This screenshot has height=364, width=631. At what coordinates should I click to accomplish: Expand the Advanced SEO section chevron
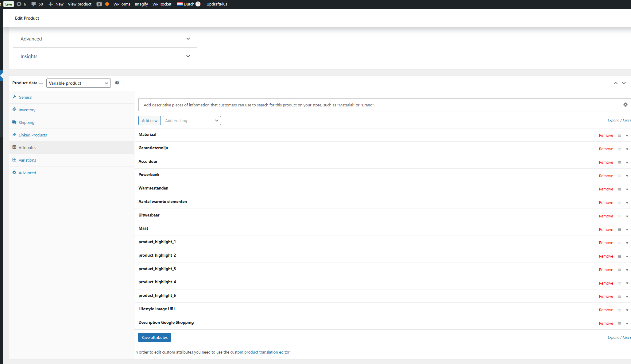[188, 39]
